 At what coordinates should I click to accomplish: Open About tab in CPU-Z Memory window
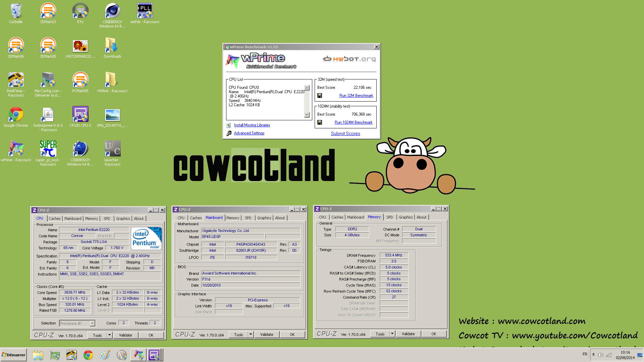coord(422,217)
